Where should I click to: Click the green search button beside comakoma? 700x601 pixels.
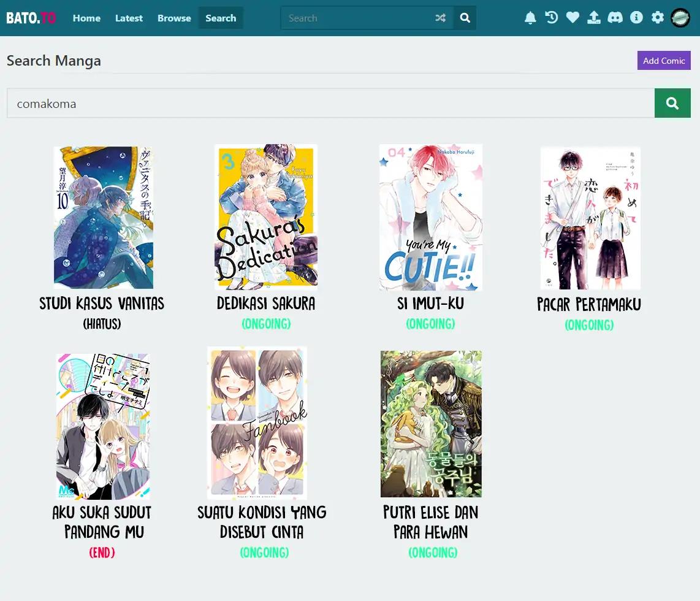[x=672, y=103]
